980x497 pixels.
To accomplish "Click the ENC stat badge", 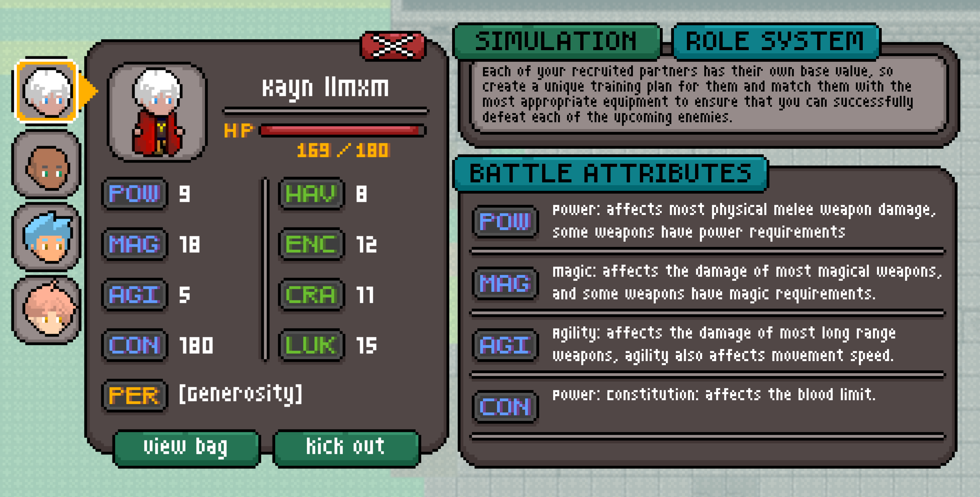I will pos(311,244).
